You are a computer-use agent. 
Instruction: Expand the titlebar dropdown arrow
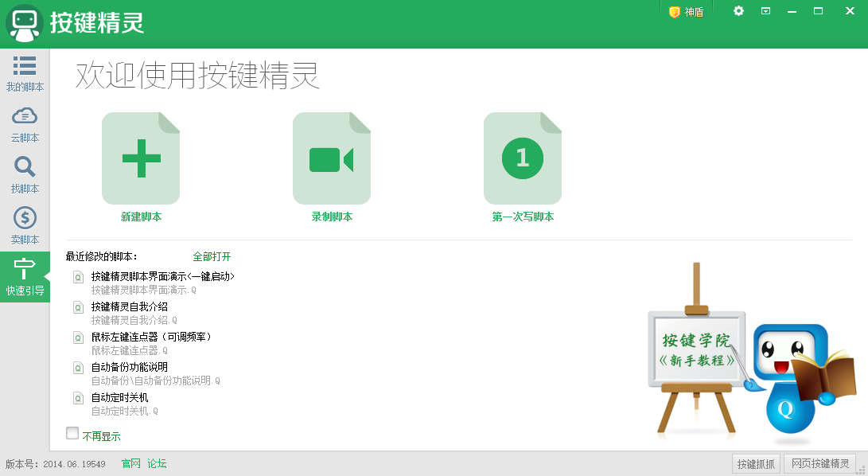(x=765, y=11)
